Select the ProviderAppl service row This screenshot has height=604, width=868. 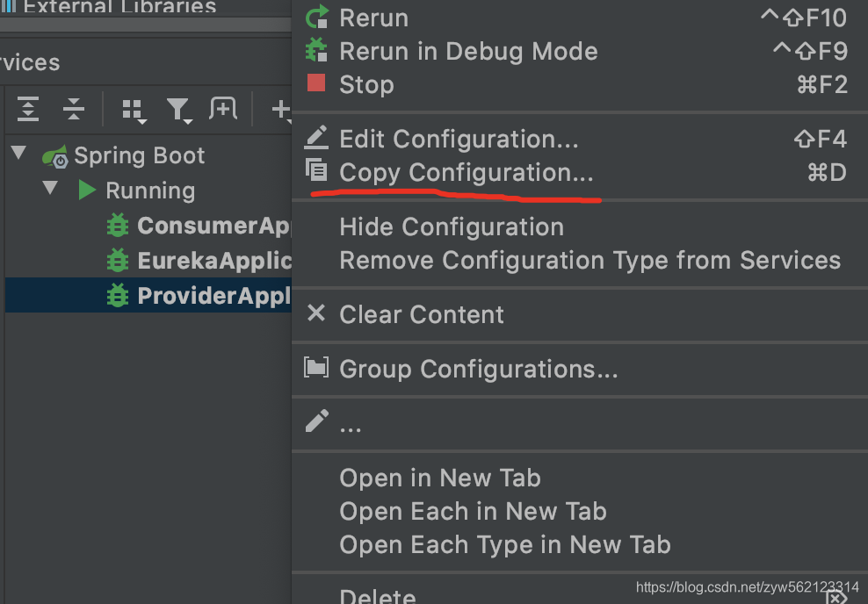(x=148, y=295)
